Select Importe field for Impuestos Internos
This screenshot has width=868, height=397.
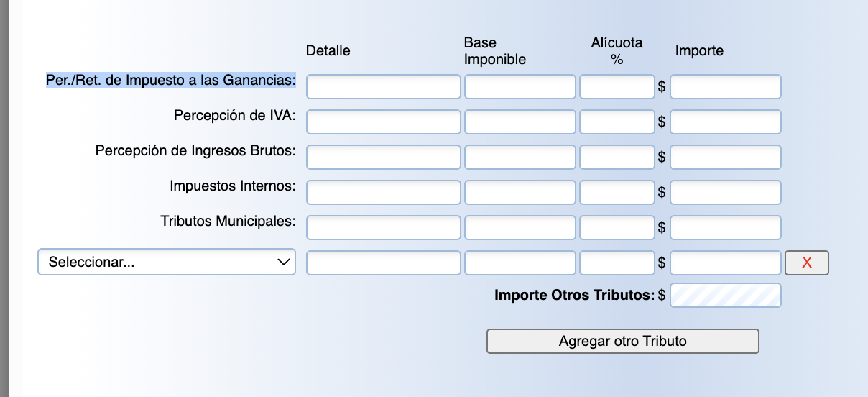(725, 193)
